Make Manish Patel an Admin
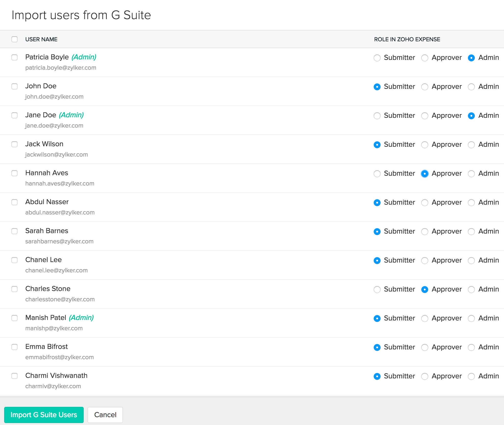504x425 pixels. point(471,319)
